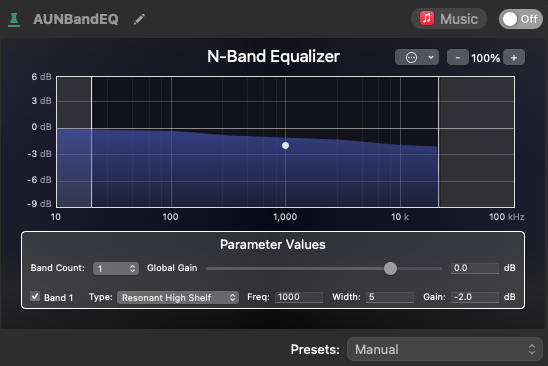Click the Band 1 Gain field showing -2.0
Image resolution: width=548 pixels, height=366 pixels.
(475, 297)
